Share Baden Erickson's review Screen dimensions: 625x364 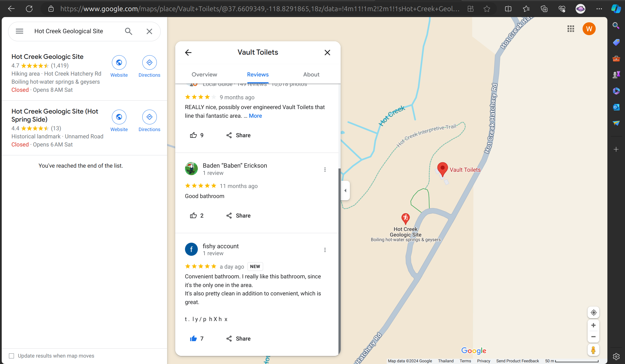coord(238,216)
